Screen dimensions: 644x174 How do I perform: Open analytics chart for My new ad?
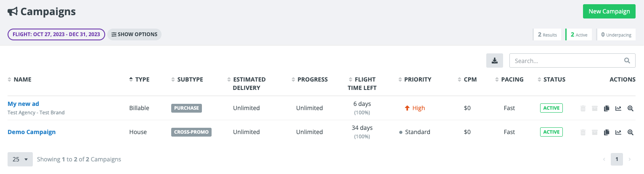point(618,108)
